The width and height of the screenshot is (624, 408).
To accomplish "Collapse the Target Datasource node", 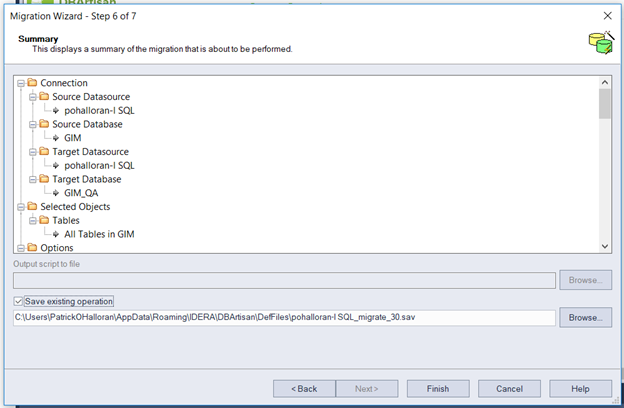I will [x=33, y=152].
